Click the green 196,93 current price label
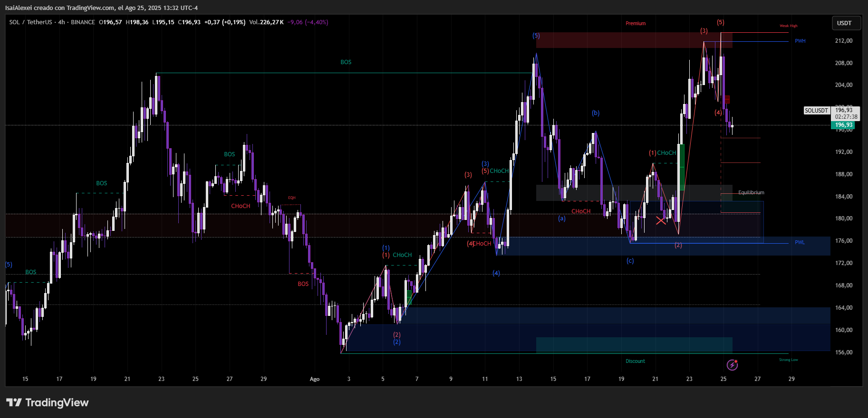This screenshot has height=418, width=868. pyautogui.click(x=843, y=125)
